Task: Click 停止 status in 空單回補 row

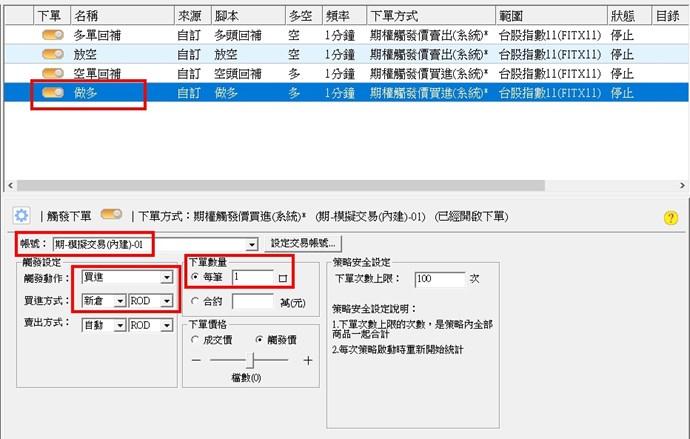Action: 622,73
